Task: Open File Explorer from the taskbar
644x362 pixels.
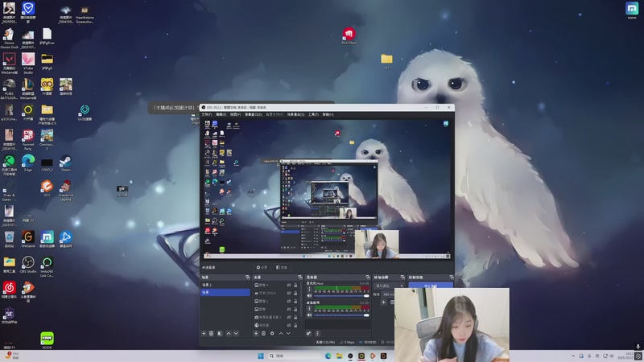Action: (x=339, y=356)
